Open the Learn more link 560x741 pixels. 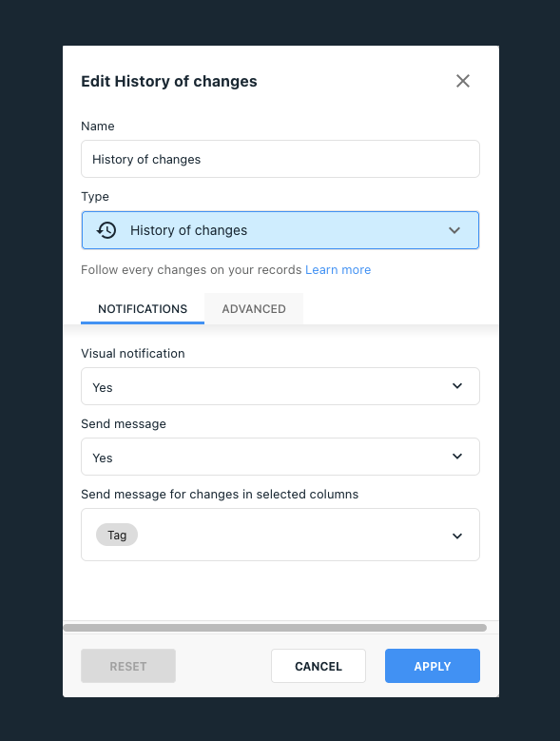[x=338, y=270]
